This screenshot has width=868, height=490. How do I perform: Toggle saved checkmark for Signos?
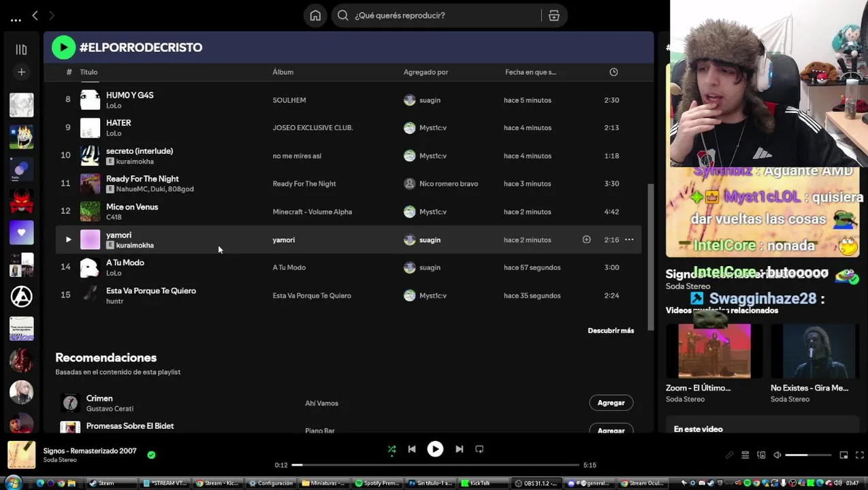[151, 455]
